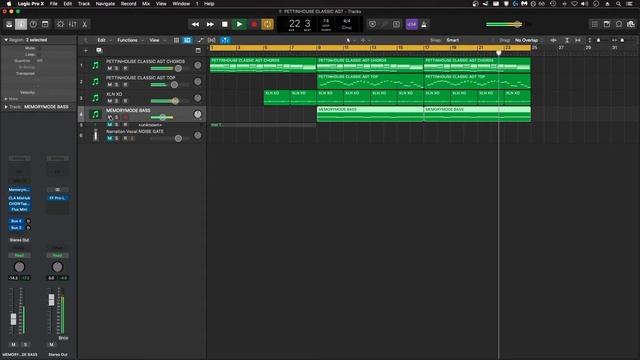
Task: Stop playback
Action: pyautogui.click(x=224, y=24)
